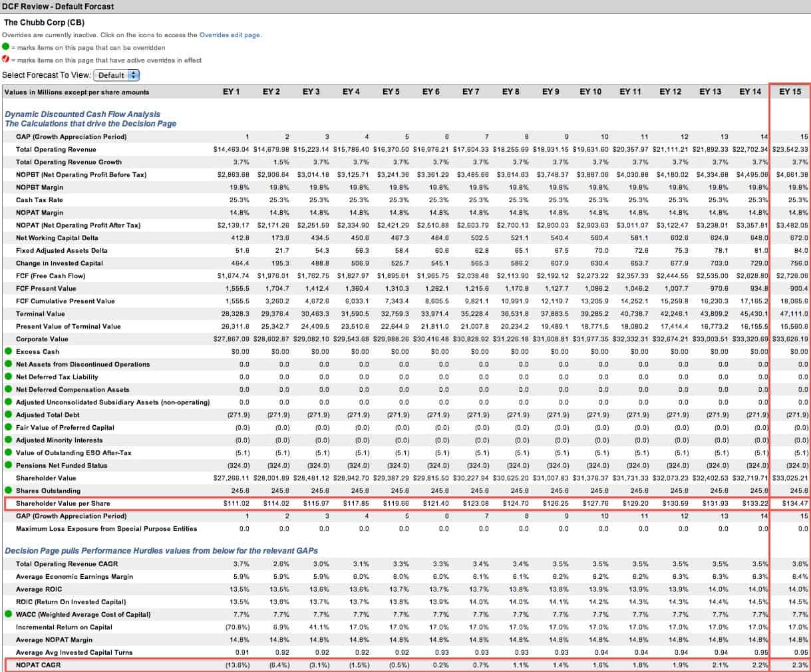
Task: Click the Cash Tax Rate row label
Action: 39,200
